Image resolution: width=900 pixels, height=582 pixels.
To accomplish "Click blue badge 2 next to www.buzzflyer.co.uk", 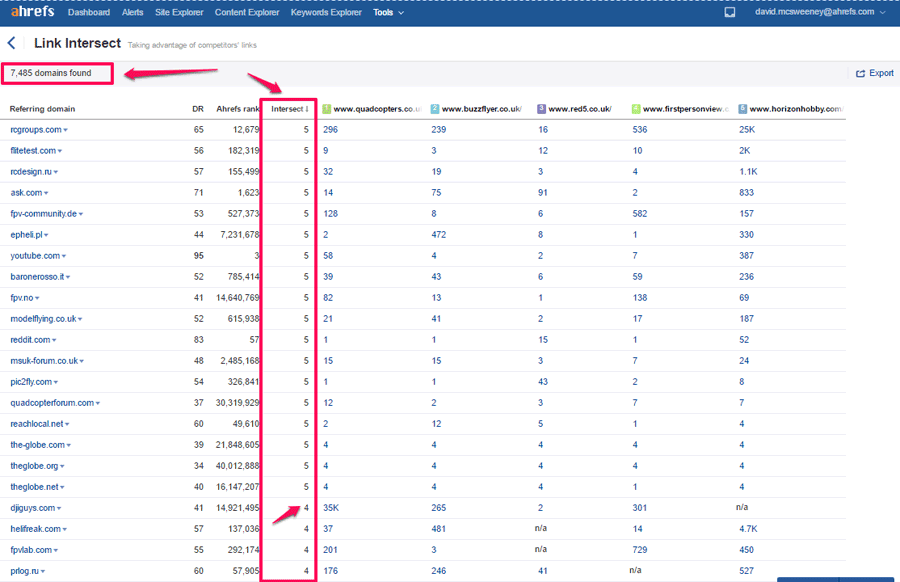I will 435,109.
